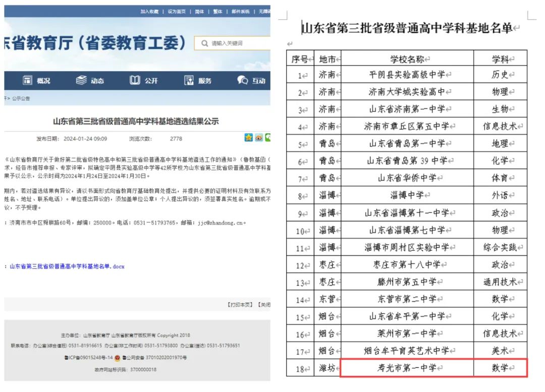
Task: Click the highlighted 寿光市第一中学 table cell
Action: (x=407, y=368)
